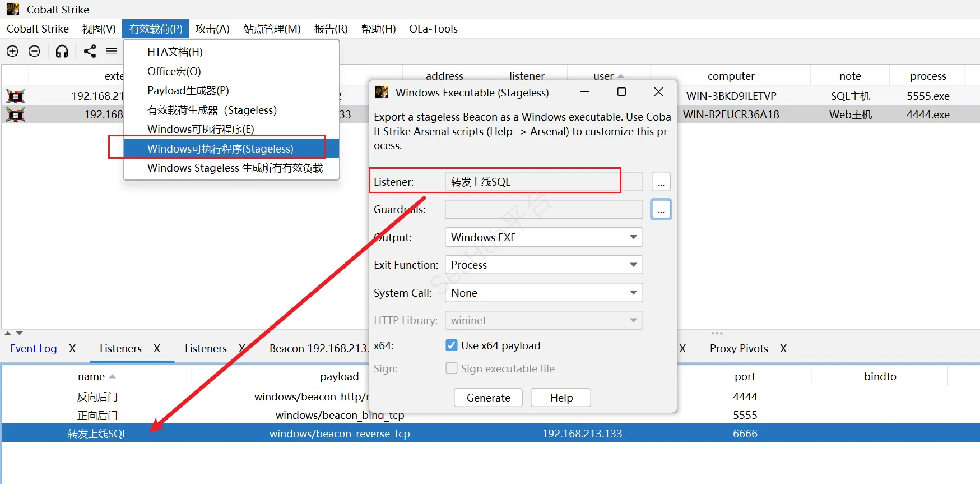Click the session table list icon
This screenshot has height=484, width=980.
tap(112, 52)
